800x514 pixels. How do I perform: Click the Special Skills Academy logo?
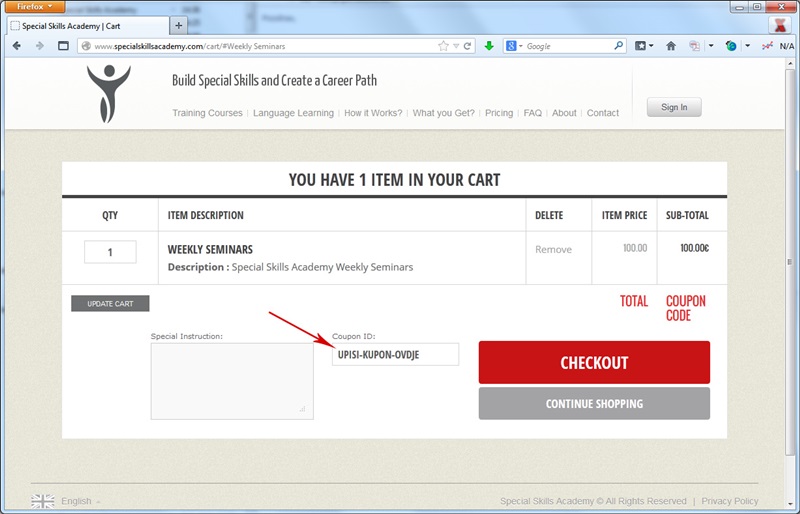(x=108, y=93)
